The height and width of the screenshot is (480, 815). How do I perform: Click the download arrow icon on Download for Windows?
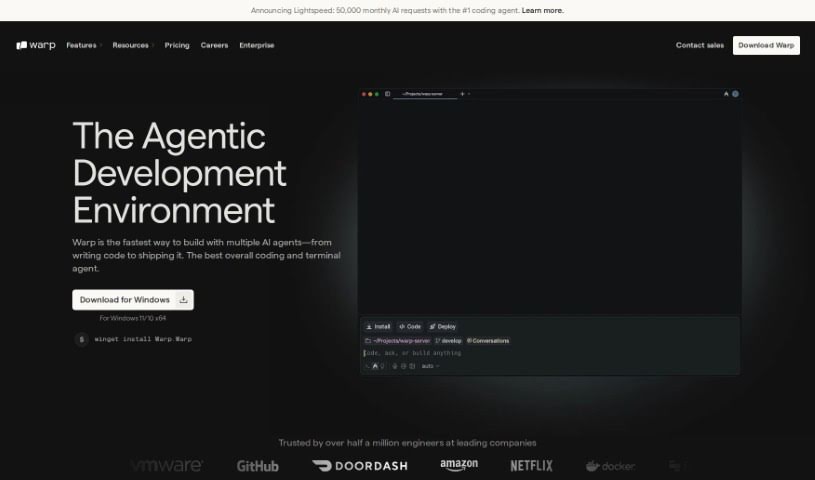point(183,300)
